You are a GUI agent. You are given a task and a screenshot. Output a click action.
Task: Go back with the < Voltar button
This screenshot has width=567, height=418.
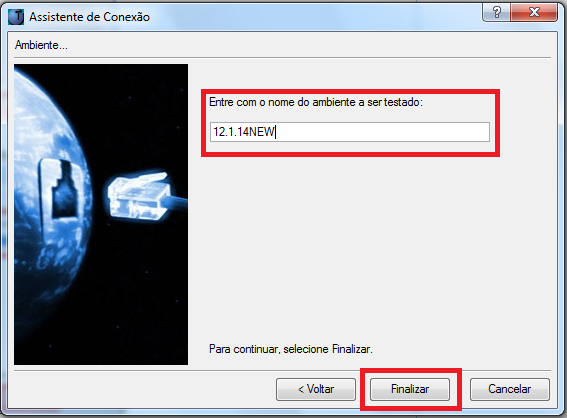point(316,389)
